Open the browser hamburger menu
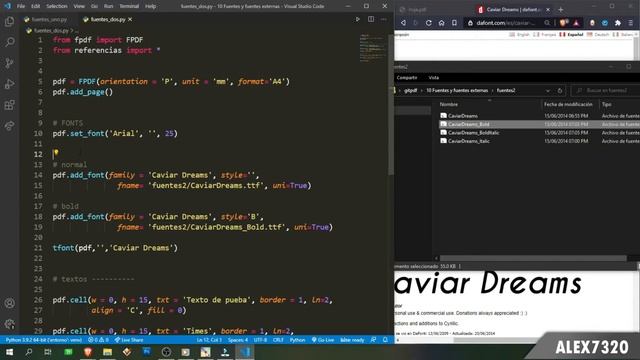The height and width of the screenshot is (360, 640). (631, 23)
